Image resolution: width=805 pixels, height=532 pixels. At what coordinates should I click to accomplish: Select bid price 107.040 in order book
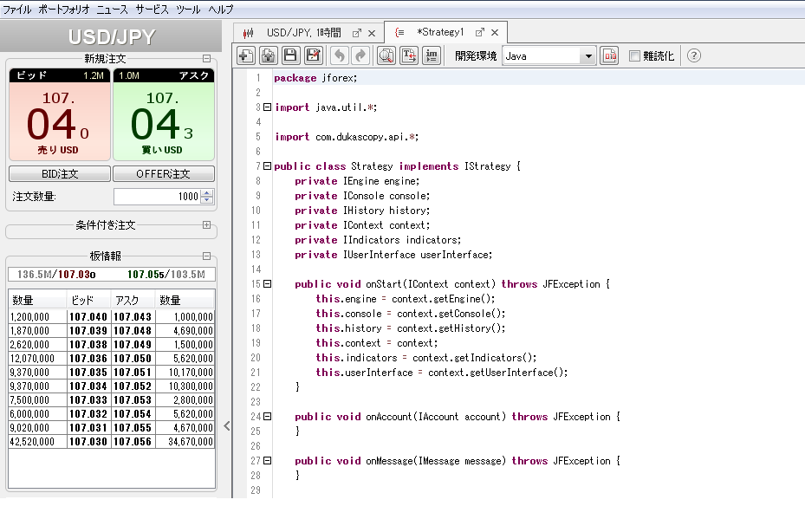click(88, 317)
